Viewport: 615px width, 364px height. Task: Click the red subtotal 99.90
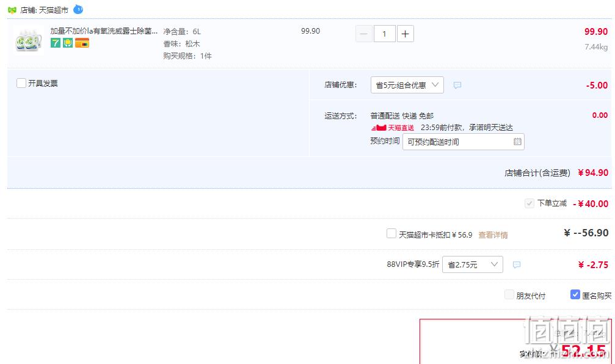click(596, 31)
